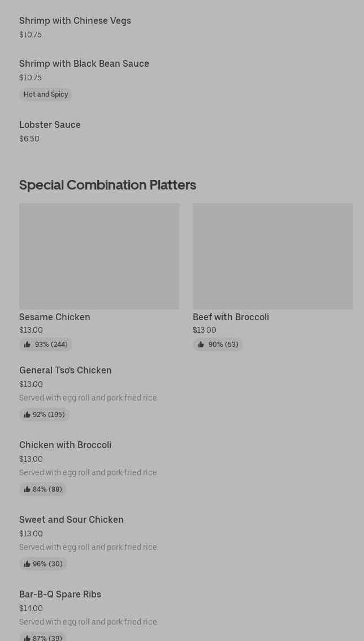
Task: Open General Tso's Chicken item
Action: (x=66, y=371)
